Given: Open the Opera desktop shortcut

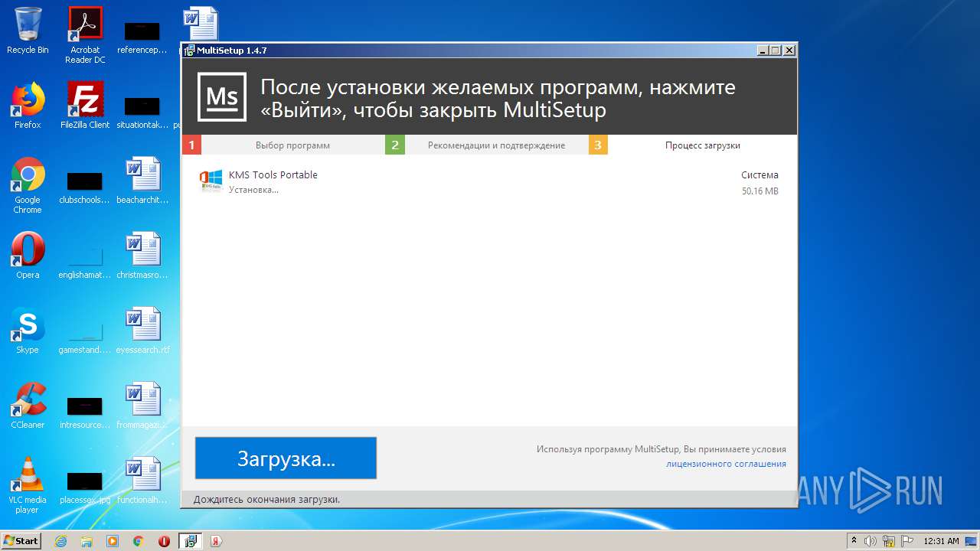Looking at the screenshot, I should [x=28, y=256].
